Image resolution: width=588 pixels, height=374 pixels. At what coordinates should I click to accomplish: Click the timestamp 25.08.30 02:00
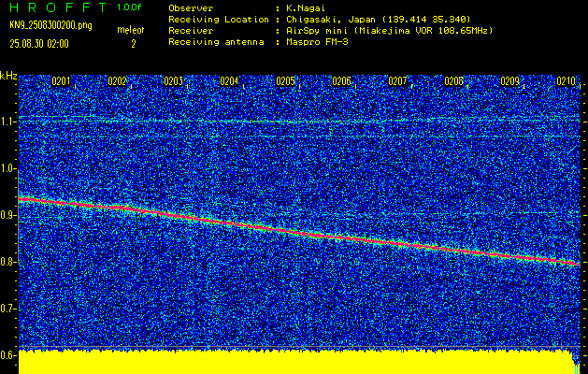[39, 44]
